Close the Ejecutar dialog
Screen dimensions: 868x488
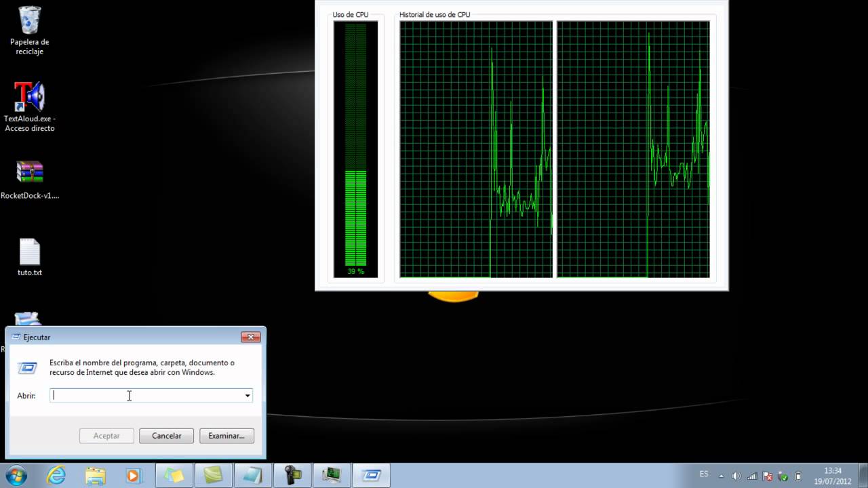(x=251, y=337)
